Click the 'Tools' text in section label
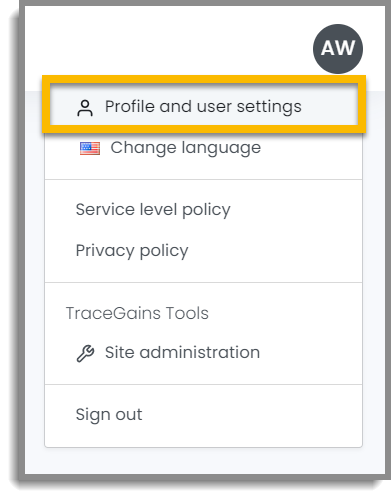Image resolution: width=391 pixels, height=499 pixels. [x=187, y=313]
